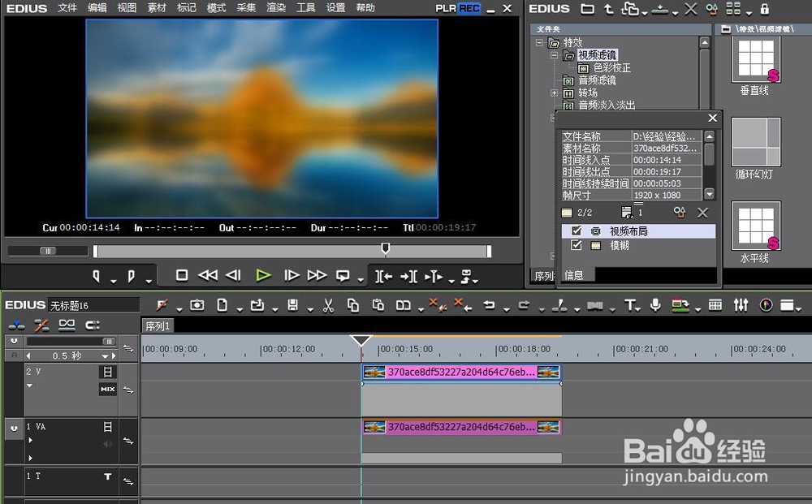The height and width of the screenshot is (504, 812).
Task: Click the Rewind button in the player
Action: 208,275
